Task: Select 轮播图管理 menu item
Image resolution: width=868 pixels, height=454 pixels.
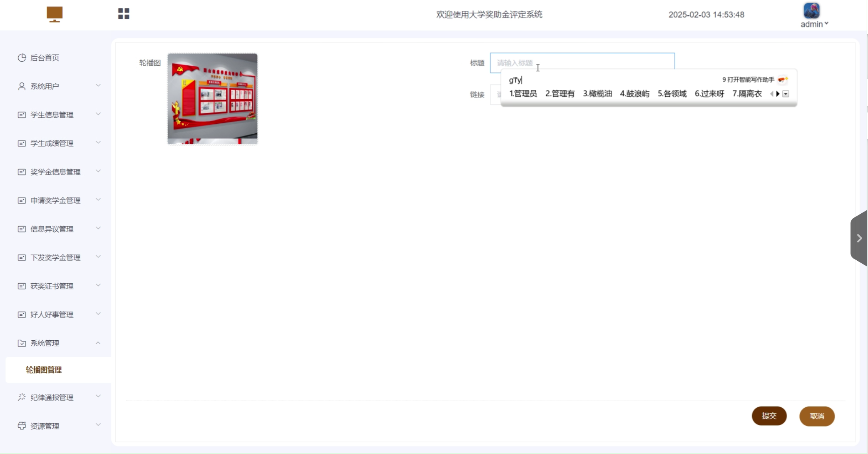Action: (x=44, y=370)
